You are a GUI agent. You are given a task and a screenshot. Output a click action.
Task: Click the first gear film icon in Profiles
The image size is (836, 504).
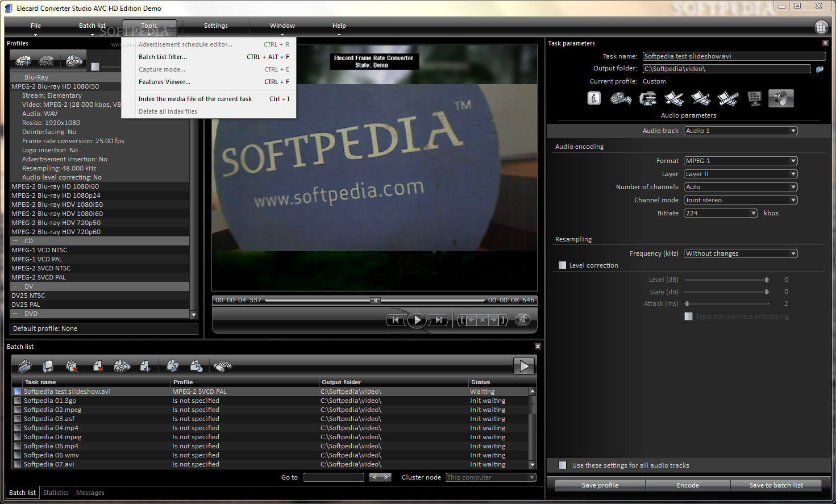tap(23, 61)
